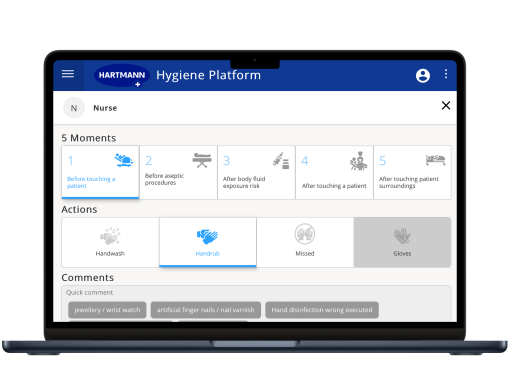The width and height of the screenshot is (510, 382).
Task: Click the Quick comment label
Action: pos(89,292)
